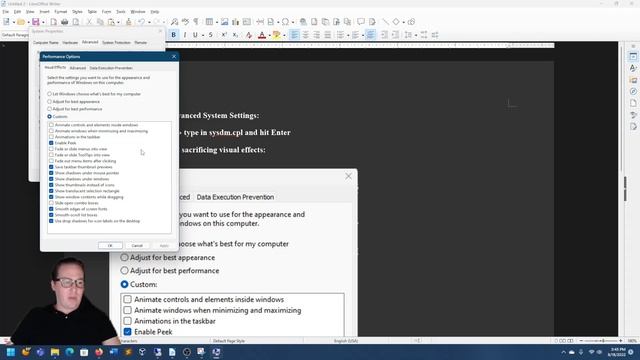
Task: Click the Italic formatting icon
Action: tap(185, 35)
